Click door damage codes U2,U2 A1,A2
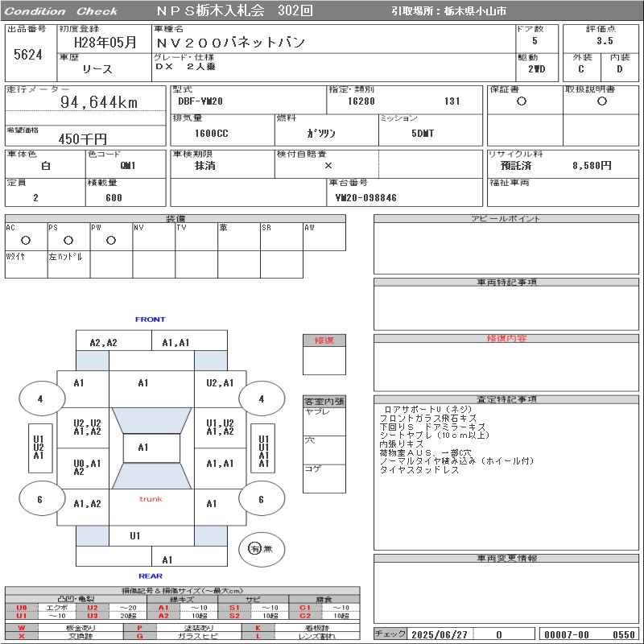The image size is (644, 644). (87, 427)
